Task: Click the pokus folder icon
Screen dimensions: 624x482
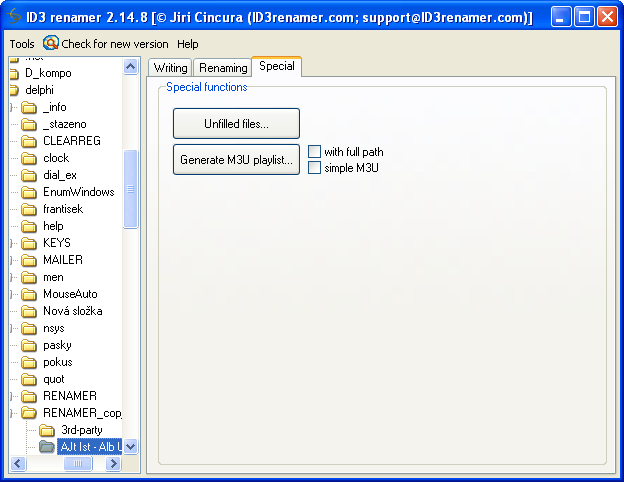Action: tap(29, 362)
